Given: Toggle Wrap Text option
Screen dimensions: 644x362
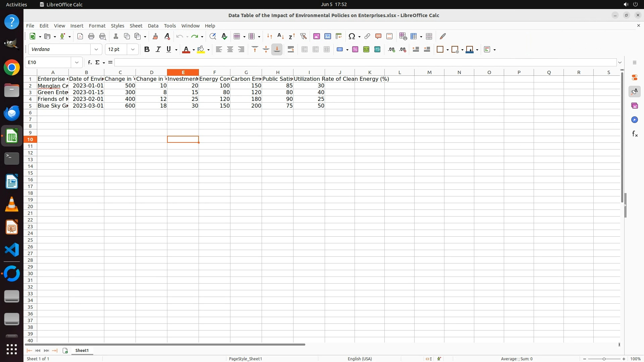Looking at the screenshot, I should pos(291,50).
